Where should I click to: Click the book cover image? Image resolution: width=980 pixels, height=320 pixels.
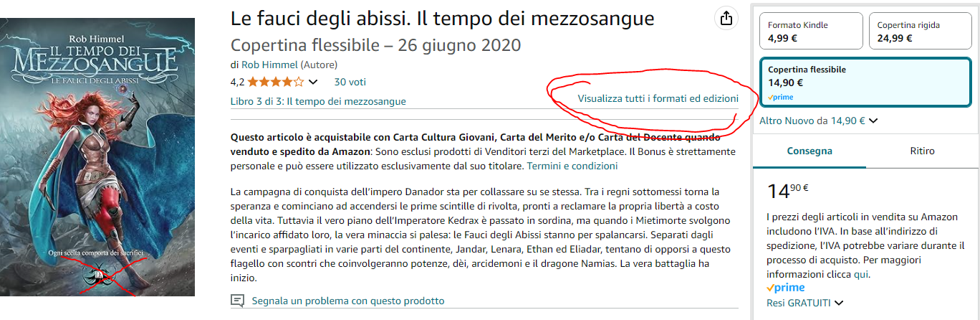[x=97, y=156]
